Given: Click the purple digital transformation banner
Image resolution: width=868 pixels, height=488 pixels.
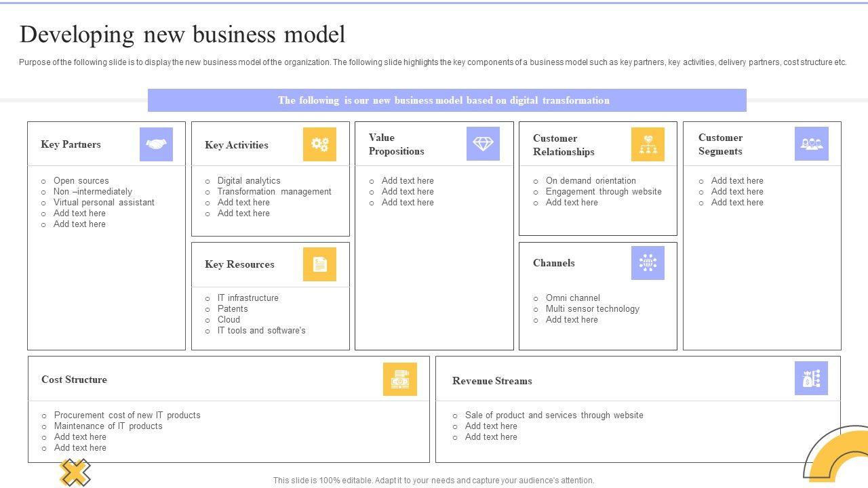Looking at the screenshot, I should 446,100.
